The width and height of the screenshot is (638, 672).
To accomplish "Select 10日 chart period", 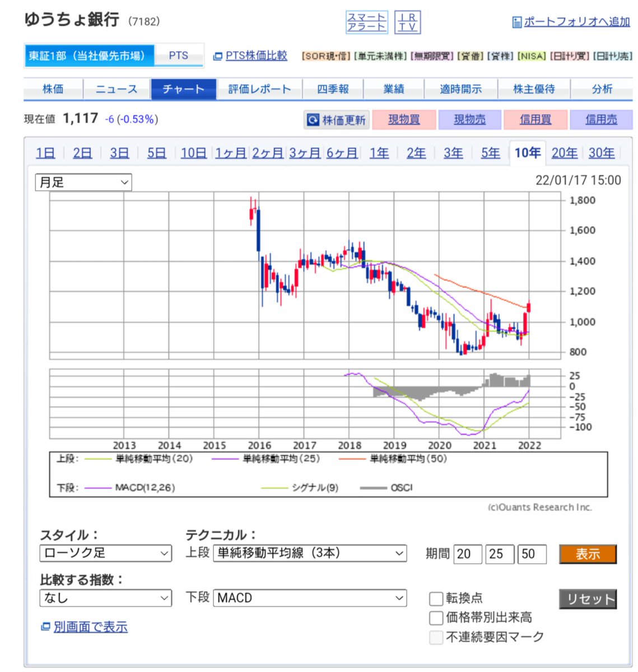I will (x=194, y=153).
